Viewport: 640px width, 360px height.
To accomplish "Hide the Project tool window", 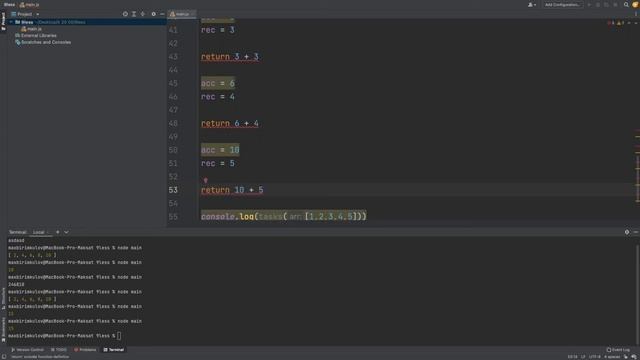I will (162, 14).
